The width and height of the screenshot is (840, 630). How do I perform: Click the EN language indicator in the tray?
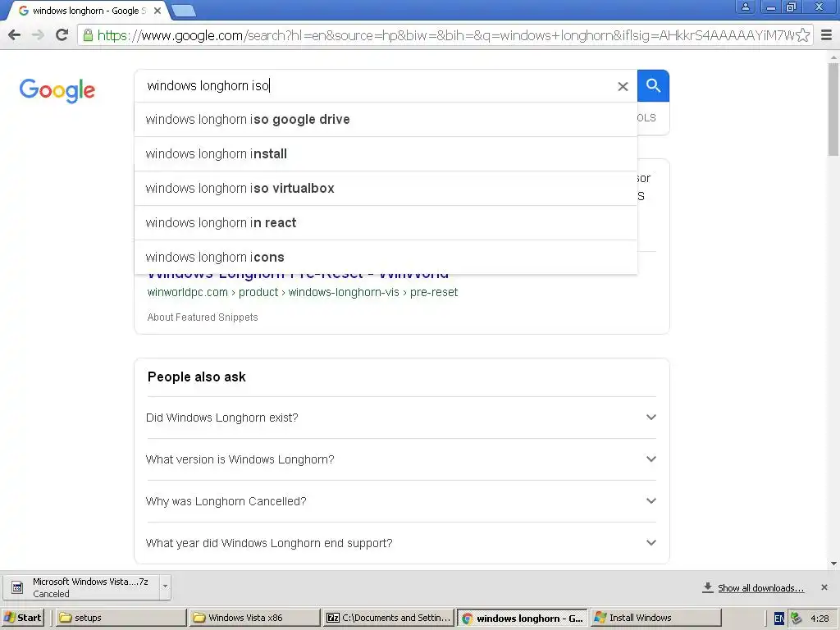pyautogui.click(x=779, y=619)
